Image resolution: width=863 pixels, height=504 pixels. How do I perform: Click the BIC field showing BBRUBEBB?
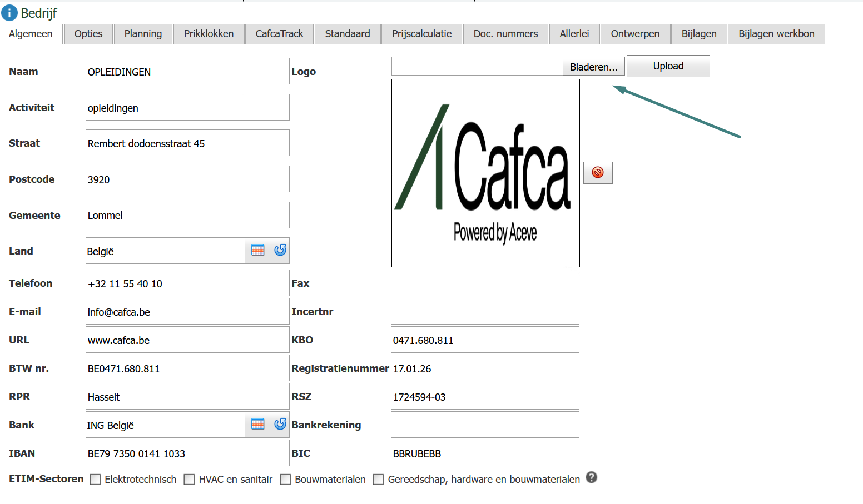tap(485, 453)
